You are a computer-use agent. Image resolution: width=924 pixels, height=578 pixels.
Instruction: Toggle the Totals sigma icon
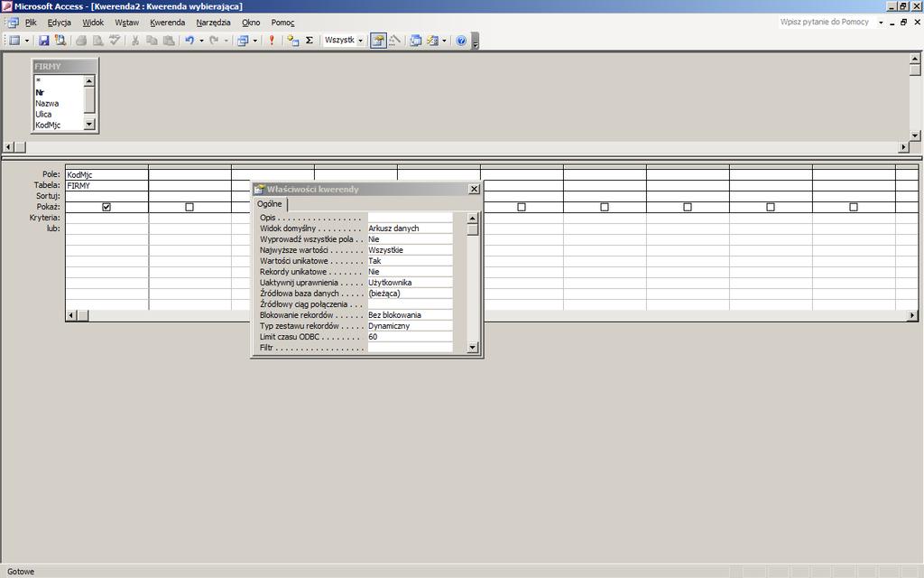coord(310,40)
